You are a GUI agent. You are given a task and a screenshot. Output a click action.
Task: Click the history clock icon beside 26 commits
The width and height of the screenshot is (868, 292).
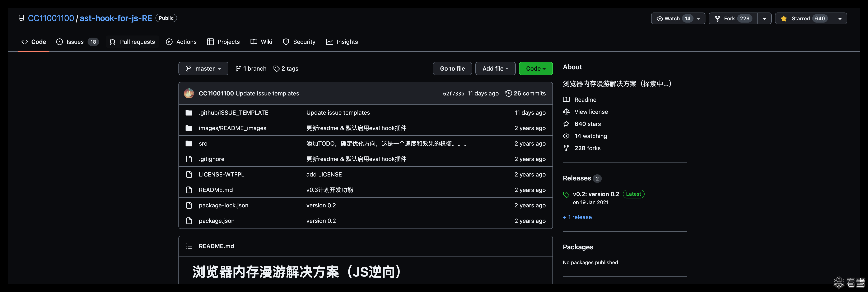(x=508, y=93)
